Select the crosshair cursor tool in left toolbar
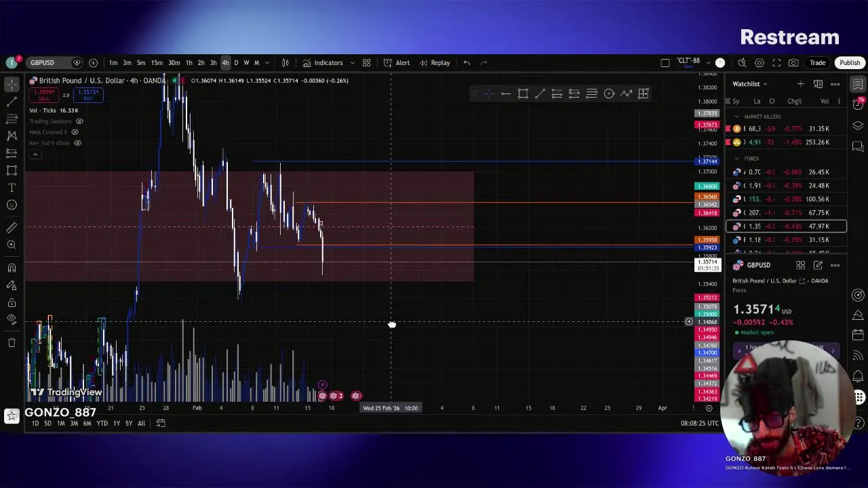 12,84
